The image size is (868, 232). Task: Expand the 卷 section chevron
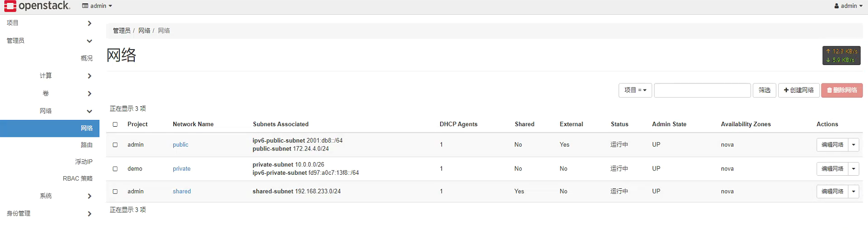coord(90,93)
